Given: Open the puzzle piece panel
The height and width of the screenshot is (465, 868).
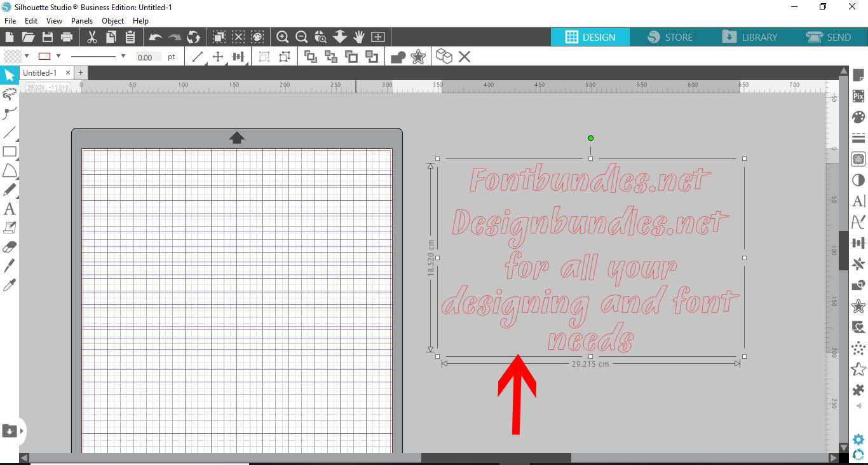Looking at the screenshot, I should click(x=858, y=390).
